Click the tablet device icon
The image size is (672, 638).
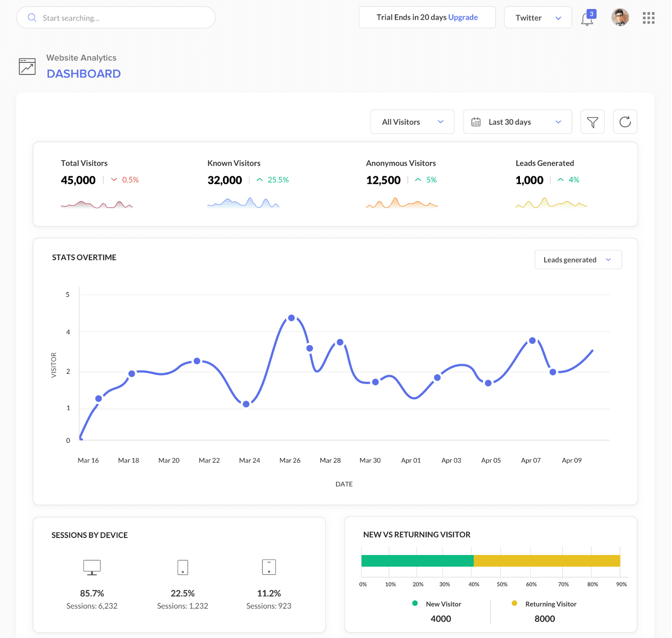269,567
